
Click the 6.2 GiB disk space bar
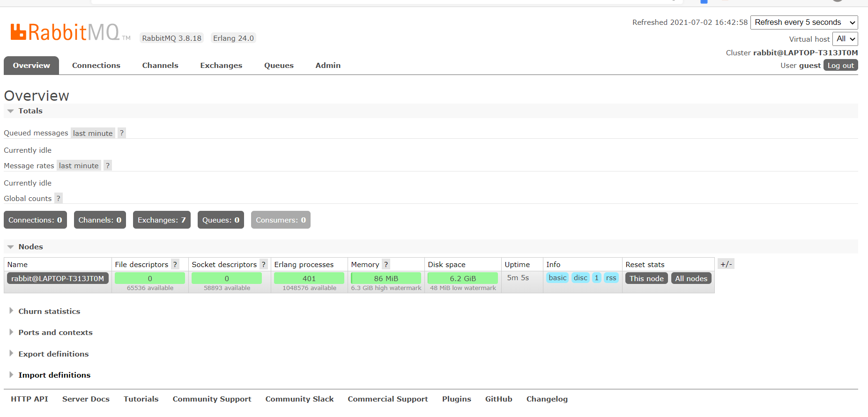pyautogui.click(x=463, y=278)
